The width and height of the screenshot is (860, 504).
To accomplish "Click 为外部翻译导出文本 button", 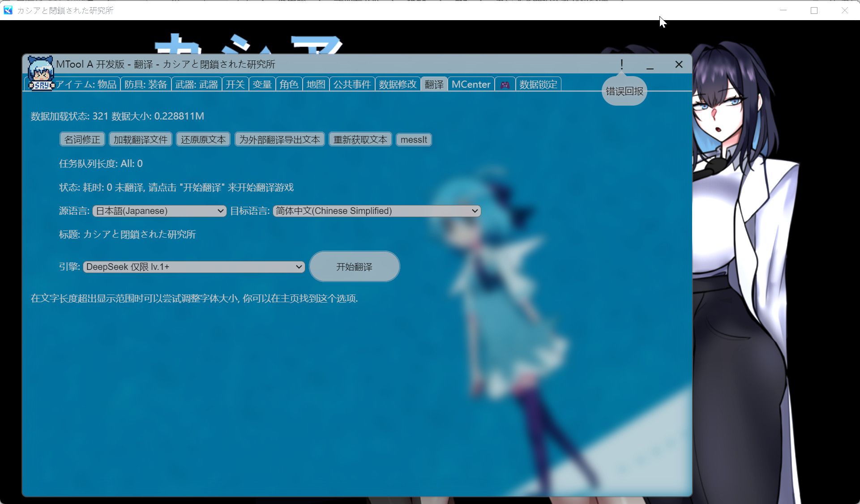I will tap(279, 140).
